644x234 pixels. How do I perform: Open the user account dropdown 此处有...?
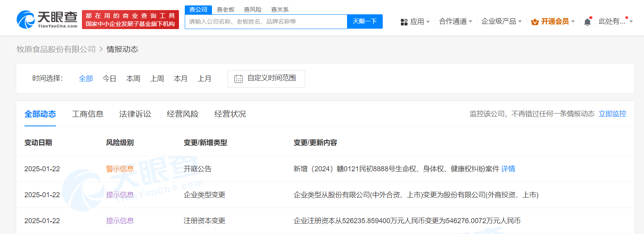click(x=616, y=21)
